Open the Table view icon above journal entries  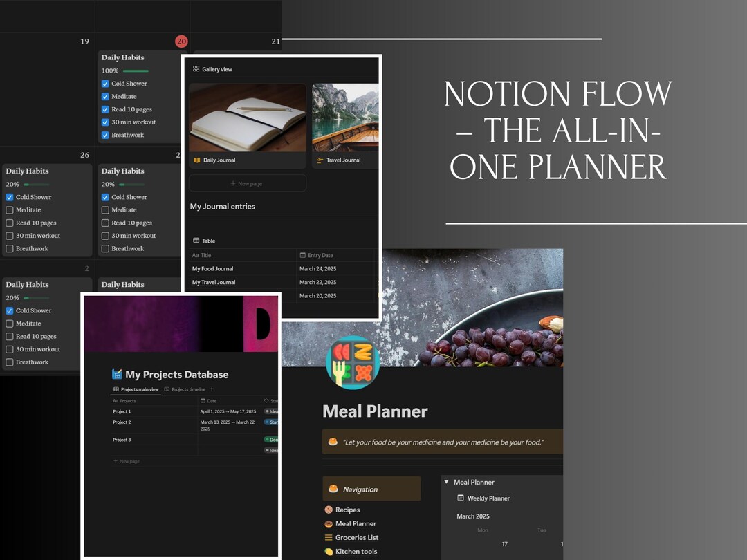[x=196, y=241]
